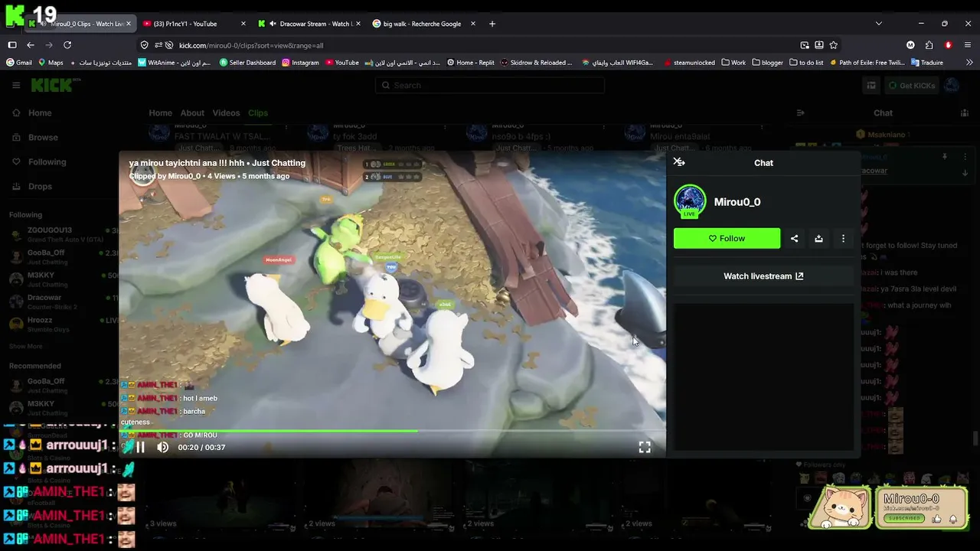This screenshot has width=980, height=551.
Task: Open the steamunlocked bookmark
Action: [689, 63]
